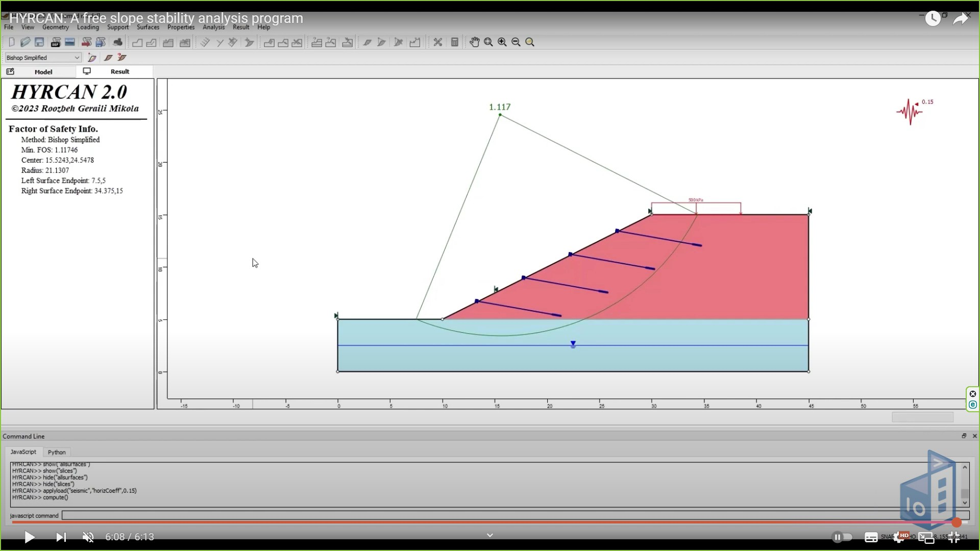Click inside the javascript command input field
The image size is (980, 551).
(516, 515)
